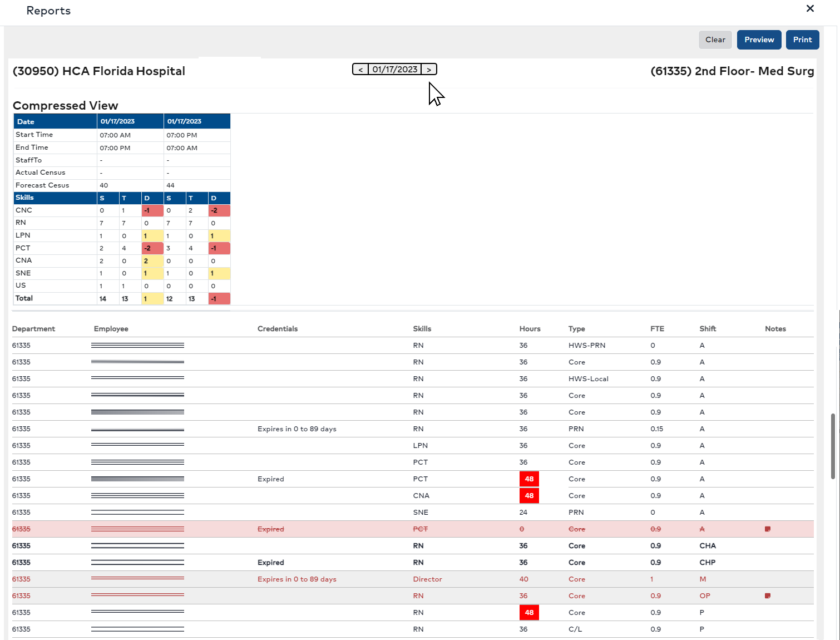The height and width of the screenshot is (640, 840).
Task: Click the red 48 badge on the RN P shift row
Action: coord(529,612)
